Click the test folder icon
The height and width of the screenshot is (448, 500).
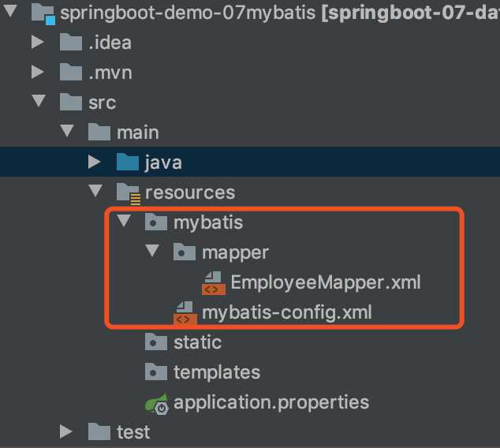99,431
